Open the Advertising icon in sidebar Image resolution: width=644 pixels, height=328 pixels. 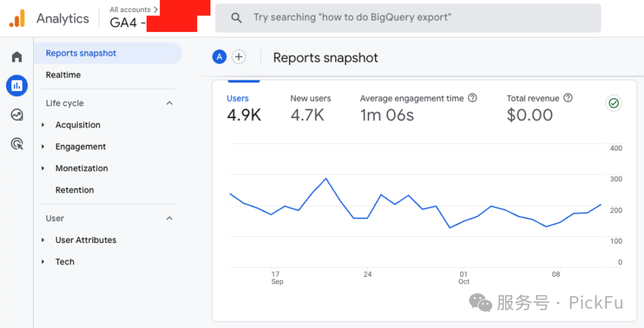tap(17, 143)
